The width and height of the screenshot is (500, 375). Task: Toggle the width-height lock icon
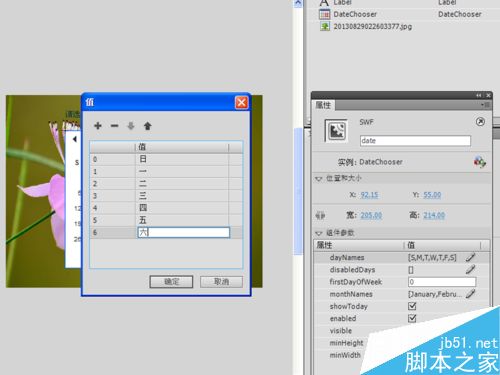[x=320, y=216]
